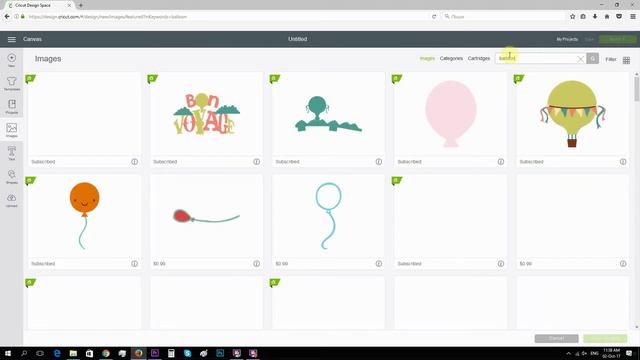Clear the search field with X
Screen dimensions: 640x360
pyautogui.click(x=580, y=59)
